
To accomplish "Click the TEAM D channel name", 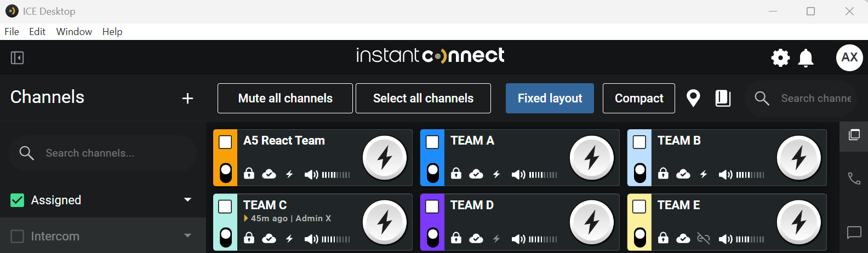I will (x=472, y=205).
